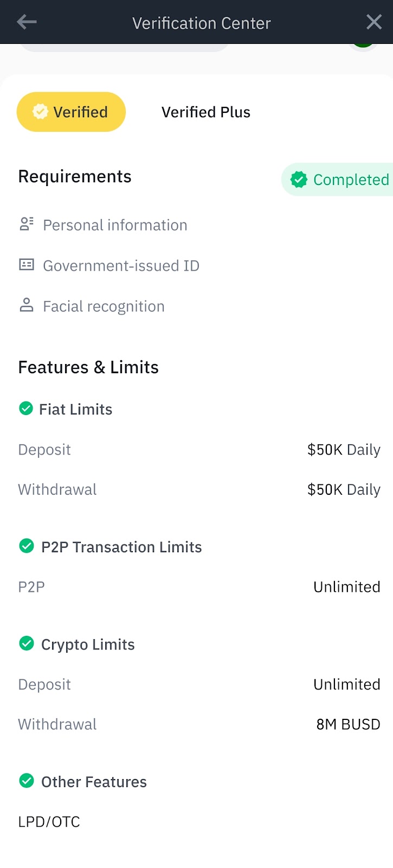Select the Verified tab
This screenshot has height=868, width=393.
tap(71, 112)
